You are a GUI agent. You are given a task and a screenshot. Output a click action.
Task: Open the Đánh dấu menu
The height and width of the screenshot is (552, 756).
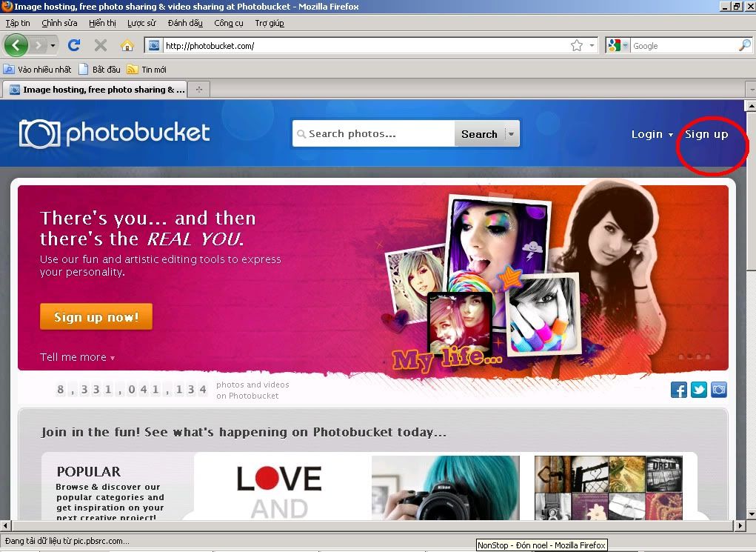click(x=185, y=23)
